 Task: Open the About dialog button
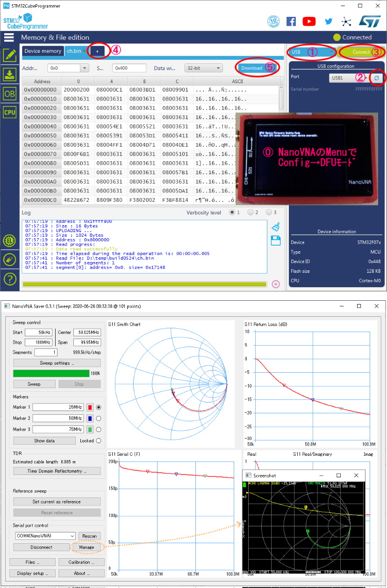pyautogui.click(x=81, y=573)
